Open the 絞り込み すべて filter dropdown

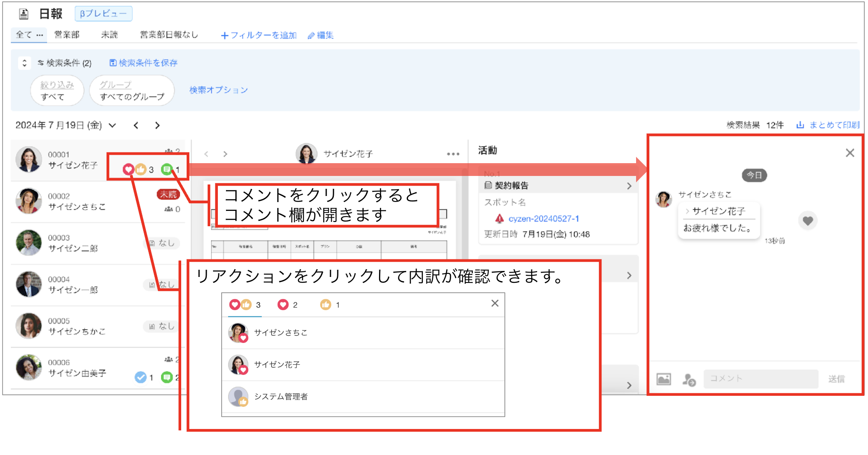tap(57, 90)
